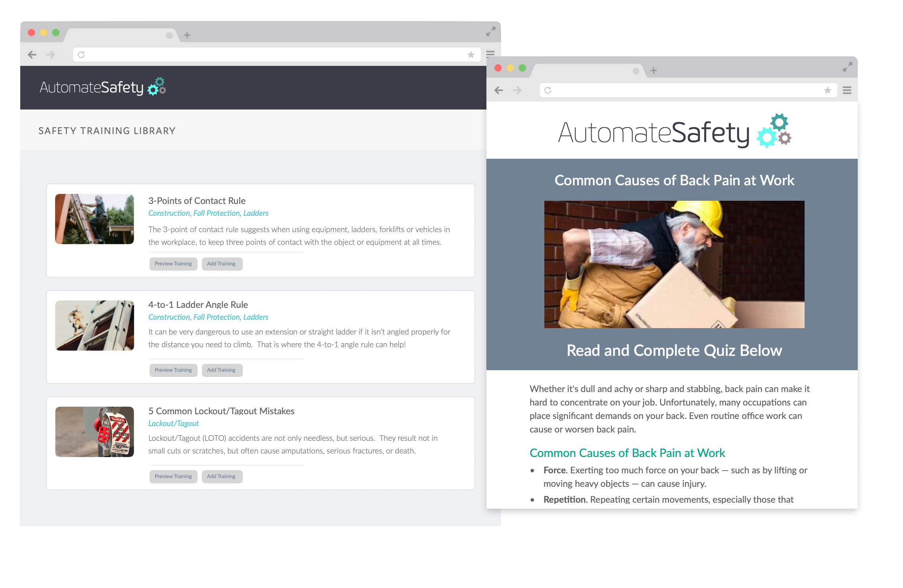Click green maximize dot on left browser window
This screenshot has height=588, width=903.
tap(56, 33)
